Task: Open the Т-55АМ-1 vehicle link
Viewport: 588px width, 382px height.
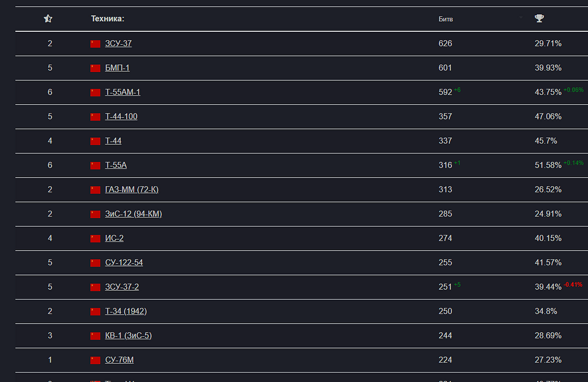Action: pyautogui.click(x=122, y=92)
